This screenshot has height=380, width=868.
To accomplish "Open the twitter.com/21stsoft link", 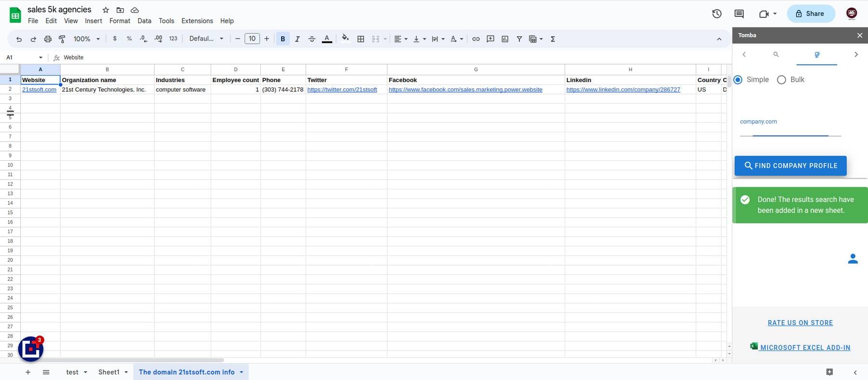I will pos(342,90).
